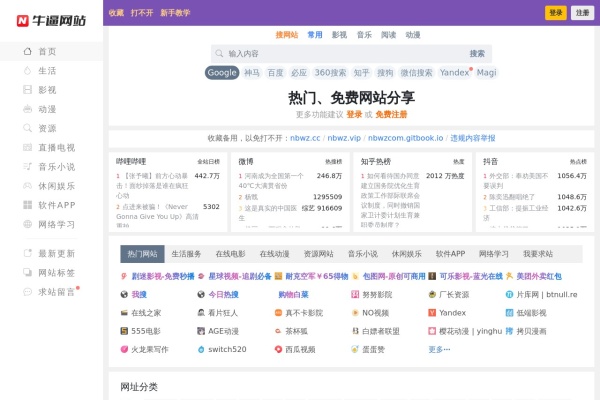Switch to 影视 search category tab
Image resolution: width=600 pixels, height=400 pixels.
pyautogui.click(x=339, y=34)
